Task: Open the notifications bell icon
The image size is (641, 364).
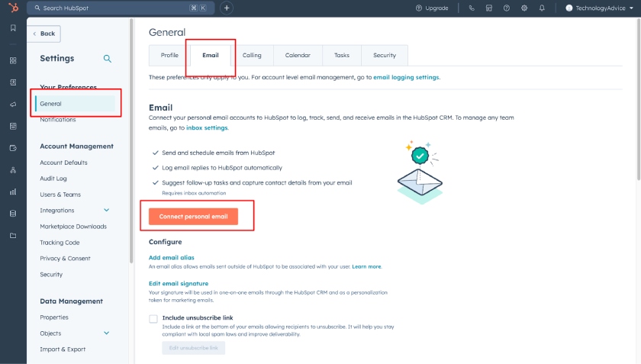Action: [542, 8]
